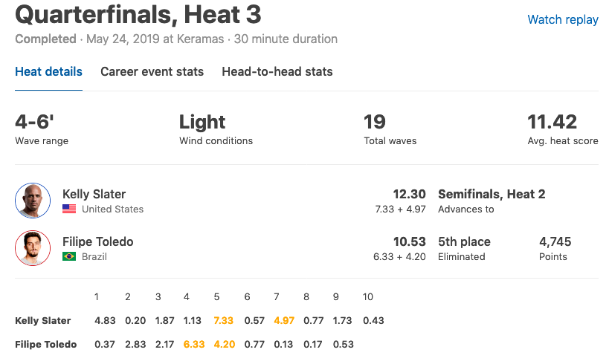Image resolution: width=609 pixels, height=364 pixels.
Task: Open Kelly Slater's name link
Action: coord(94,194)
